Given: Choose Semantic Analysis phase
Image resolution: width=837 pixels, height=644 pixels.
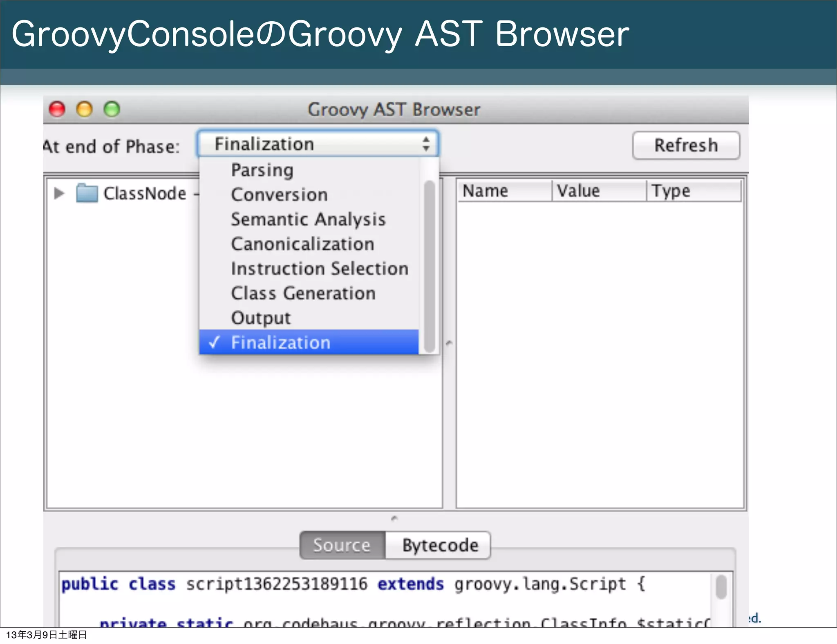Looking at the screenshot, I should tap(308, 219).
